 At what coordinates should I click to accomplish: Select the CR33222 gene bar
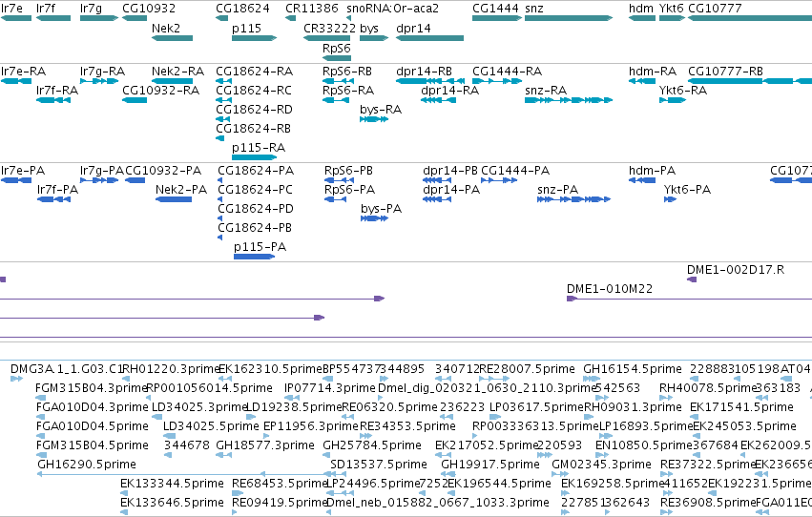(326, 38)
